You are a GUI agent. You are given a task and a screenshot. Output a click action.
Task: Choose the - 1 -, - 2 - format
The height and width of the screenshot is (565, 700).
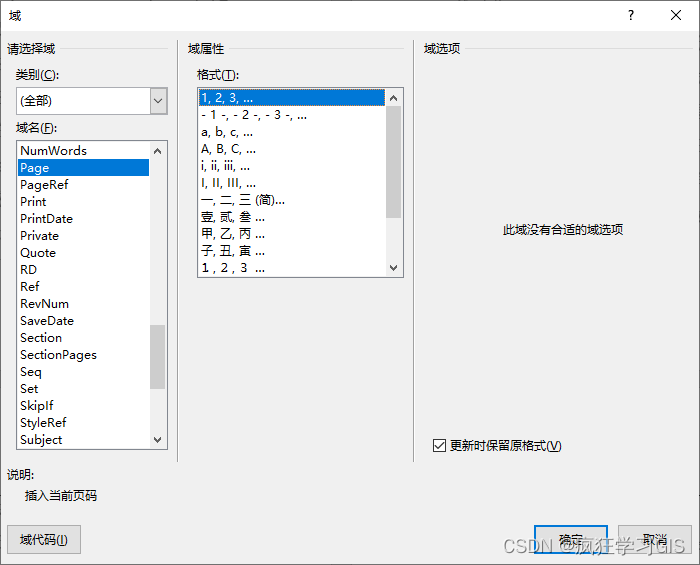tap(292, 115)
